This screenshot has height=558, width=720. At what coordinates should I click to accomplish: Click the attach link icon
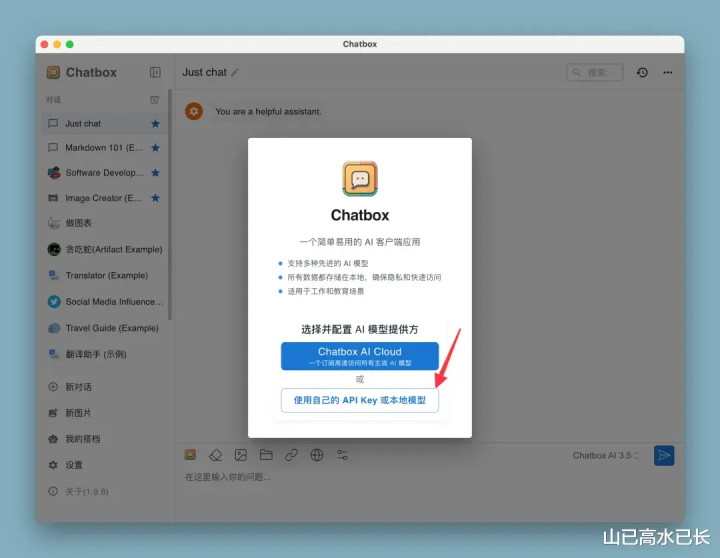[292, 455]
